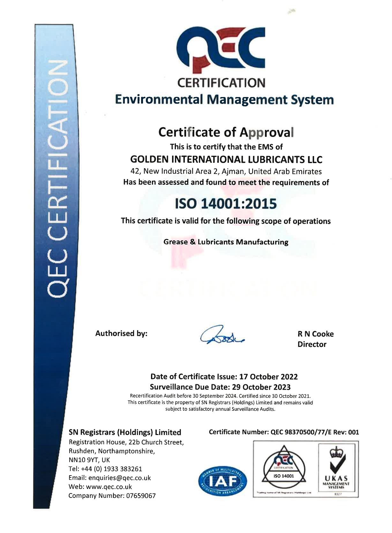Screen dimensions: 392x533
Task: Click the Environmental Management System heading
Action: pos(224,99)
